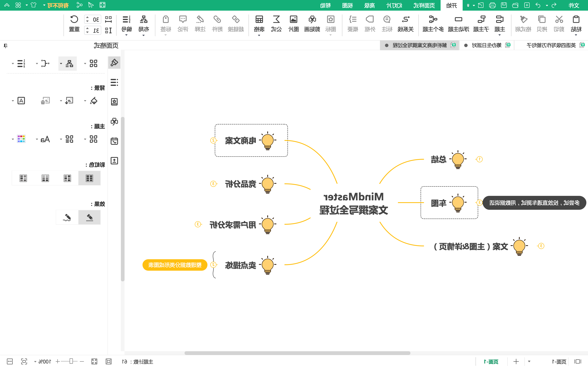588x368 pixels.
Task: Open the outline list sidebar icon
Action: (114, 82)
